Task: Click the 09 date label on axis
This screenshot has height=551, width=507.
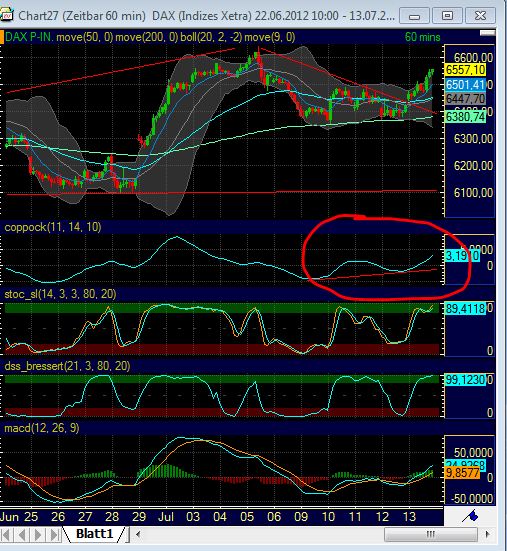Action: tap(301, 517)
